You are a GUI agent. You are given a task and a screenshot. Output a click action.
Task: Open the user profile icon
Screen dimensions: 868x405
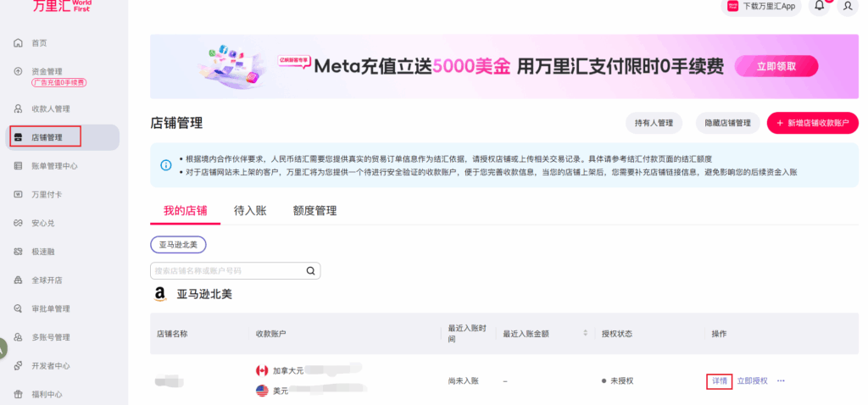tap(847, 6)
